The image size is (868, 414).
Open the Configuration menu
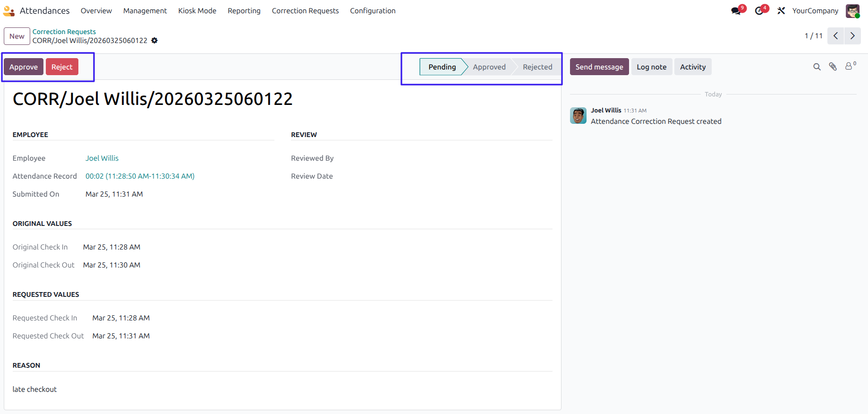pos(373,10)
